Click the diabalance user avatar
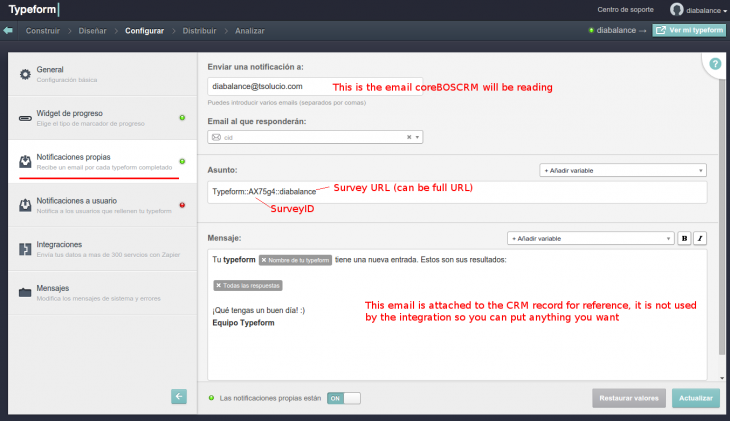The image size is (730, 421). click(676, 9)
